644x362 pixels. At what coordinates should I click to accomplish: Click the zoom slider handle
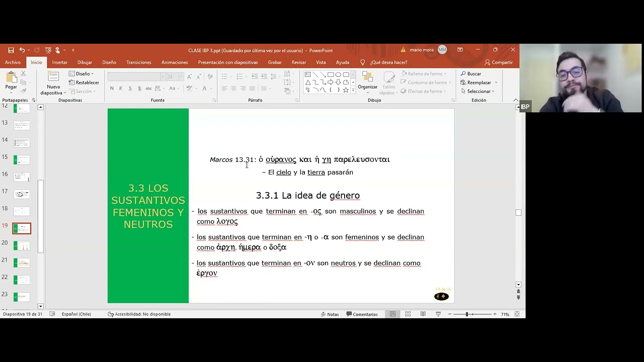pyautogui.click(x=467, y=314)
